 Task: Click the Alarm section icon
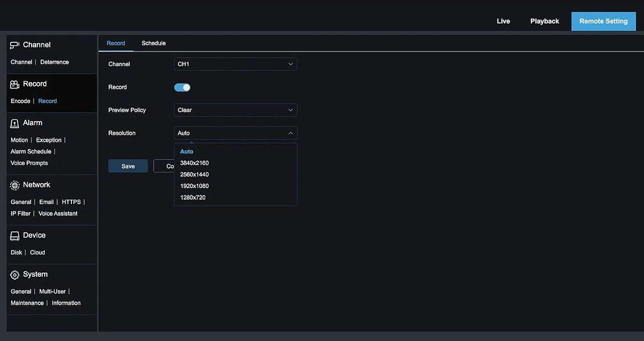click(15, 123)
